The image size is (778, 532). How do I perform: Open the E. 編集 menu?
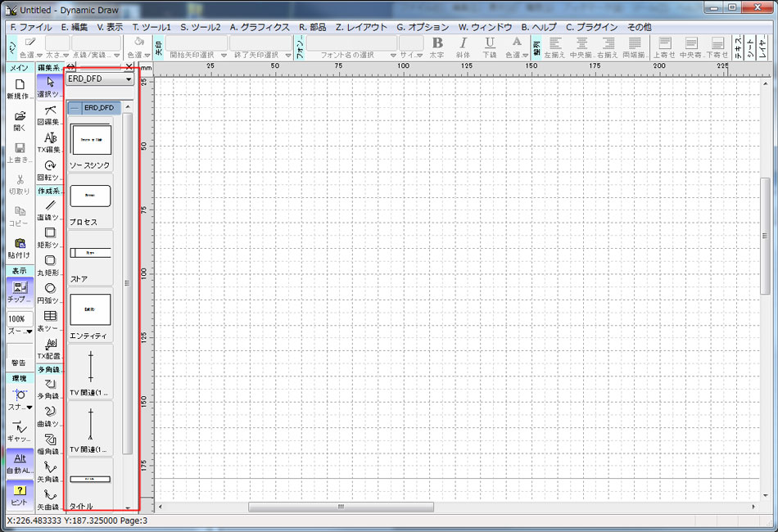pyautogui.click(x=75, y=27)
